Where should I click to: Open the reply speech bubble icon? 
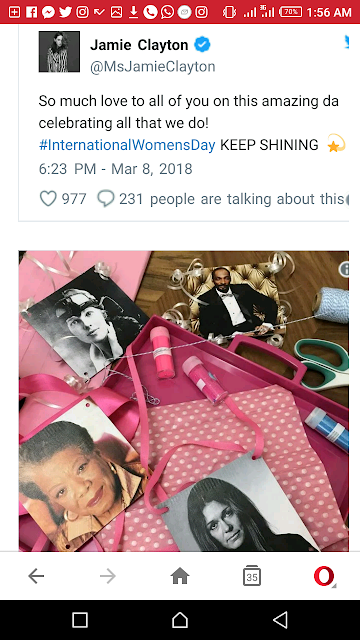(106, 199)
